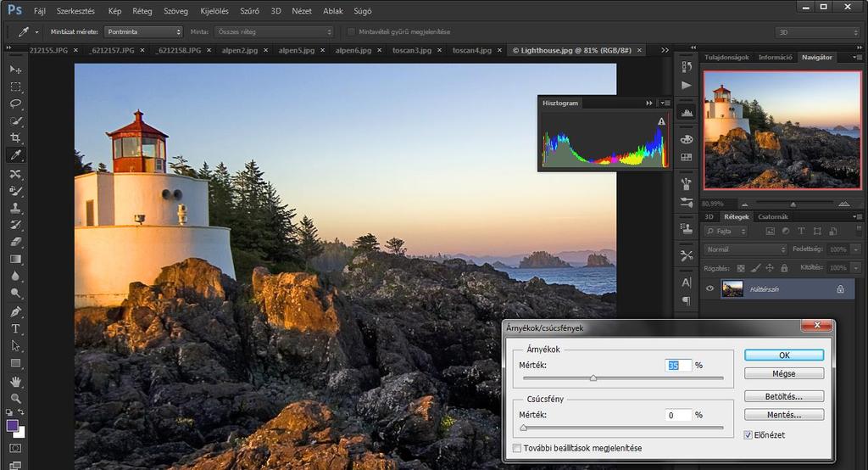Lock layer position move icon
This screenshot has height=470, width=868.
point(770,268)
